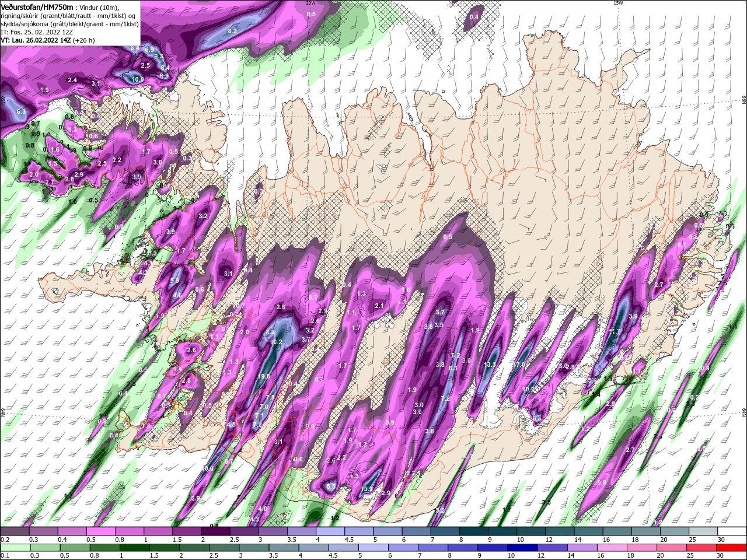
Task: Select light grey swatch labeled 25 in upper legend
Action: [703, 531]
